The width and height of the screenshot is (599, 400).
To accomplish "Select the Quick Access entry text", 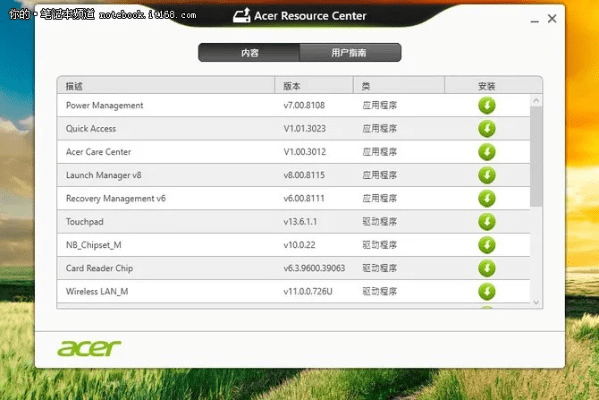I will [x=91, y=129].
